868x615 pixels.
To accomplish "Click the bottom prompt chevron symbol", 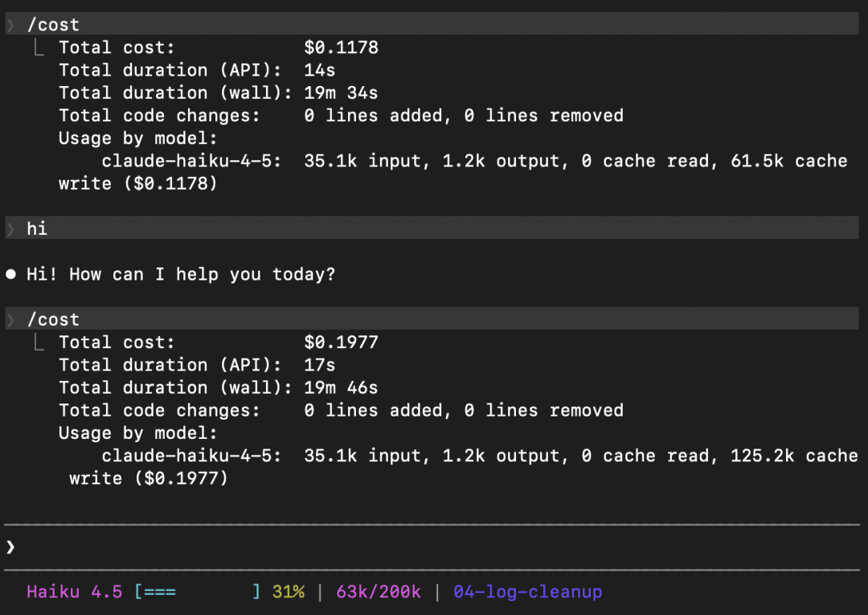I will (x=10, y=547).
